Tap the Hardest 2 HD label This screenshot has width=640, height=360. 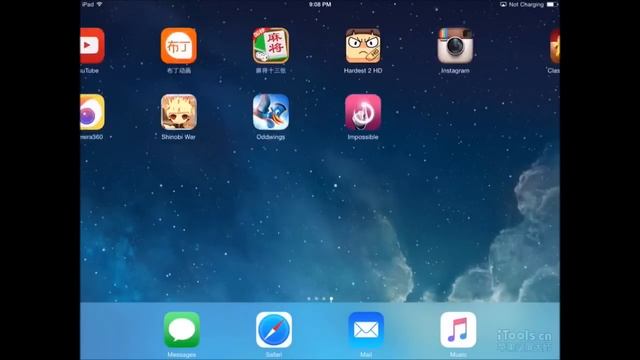(x=363, y=71)
